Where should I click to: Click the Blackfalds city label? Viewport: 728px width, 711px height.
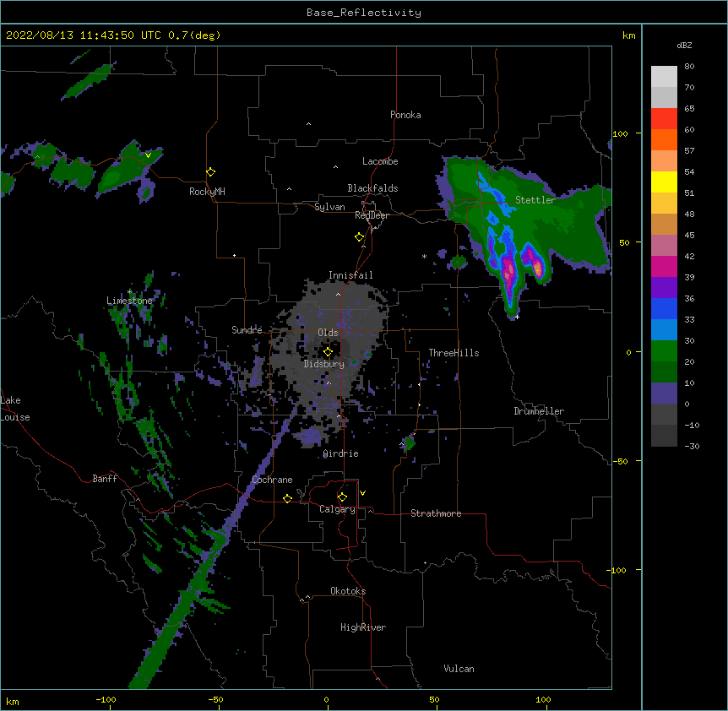point(372,188)
